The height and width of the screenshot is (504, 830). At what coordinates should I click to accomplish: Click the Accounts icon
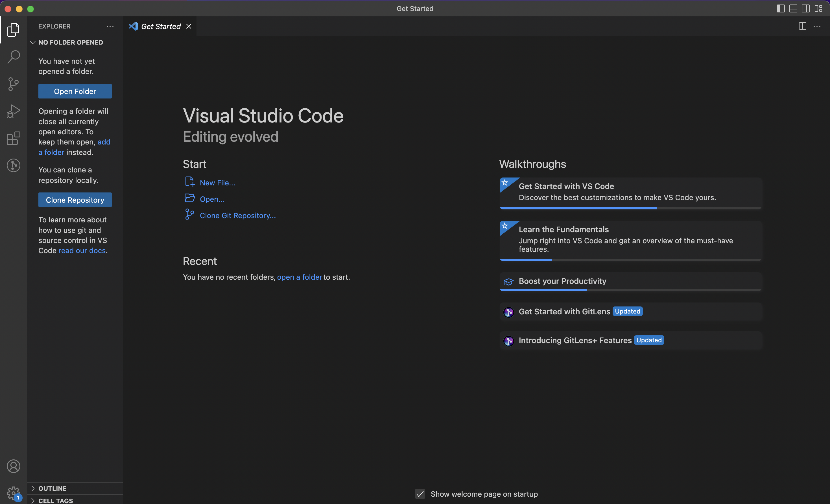(x=14, y=466)
